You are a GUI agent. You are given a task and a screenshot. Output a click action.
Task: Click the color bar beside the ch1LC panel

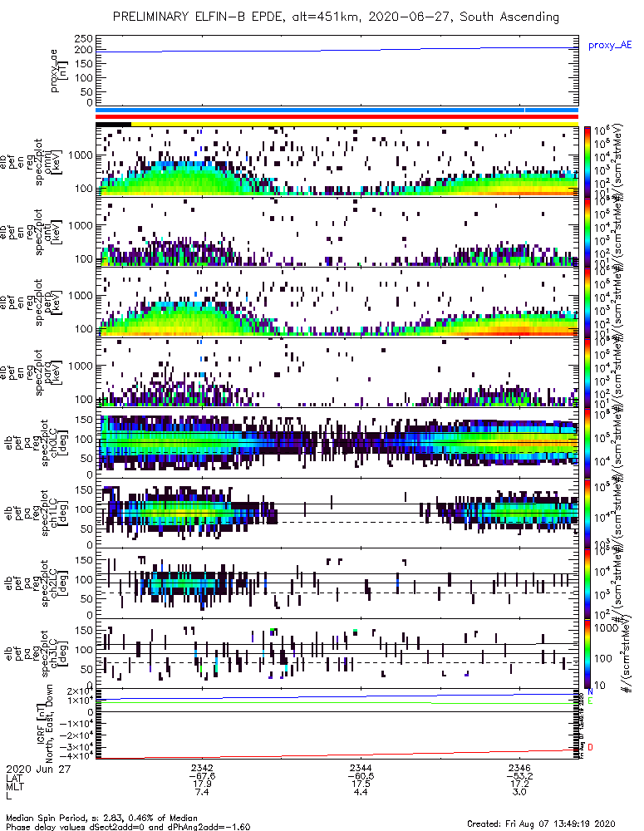587,513
